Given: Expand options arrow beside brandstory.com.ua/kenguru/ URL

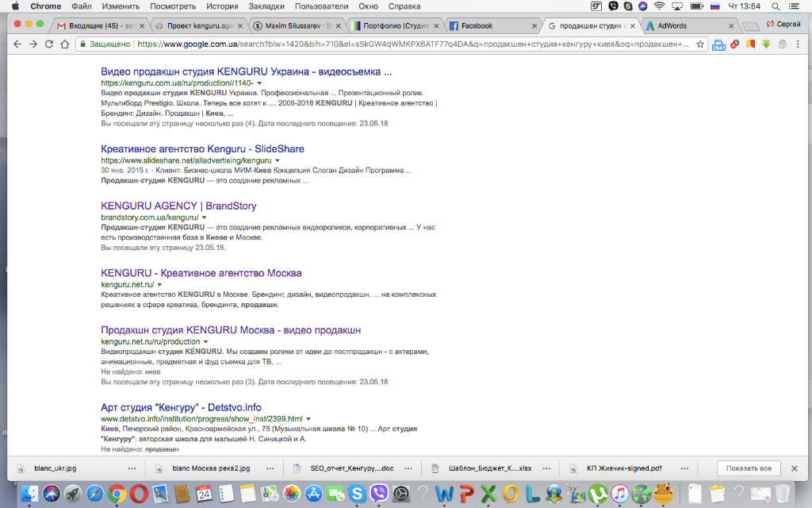Looking at the screenshot, I should [204, 217].
